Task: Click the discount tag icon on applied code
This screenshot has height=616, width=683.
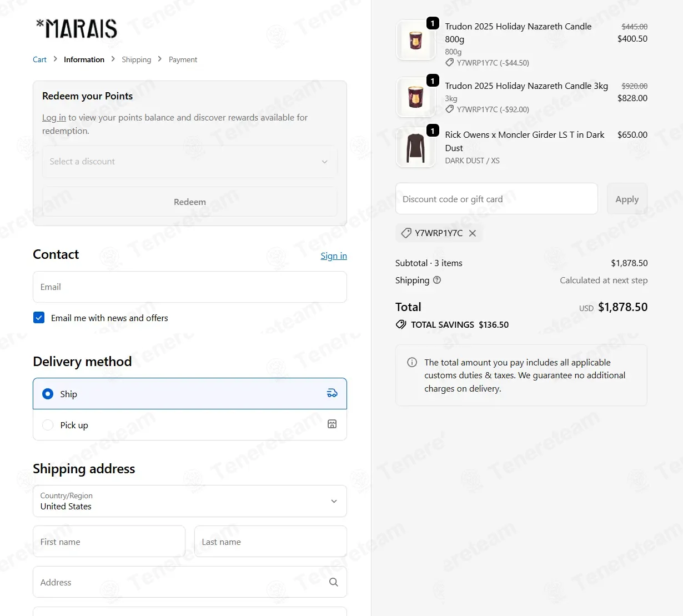Action: (406, 233)
